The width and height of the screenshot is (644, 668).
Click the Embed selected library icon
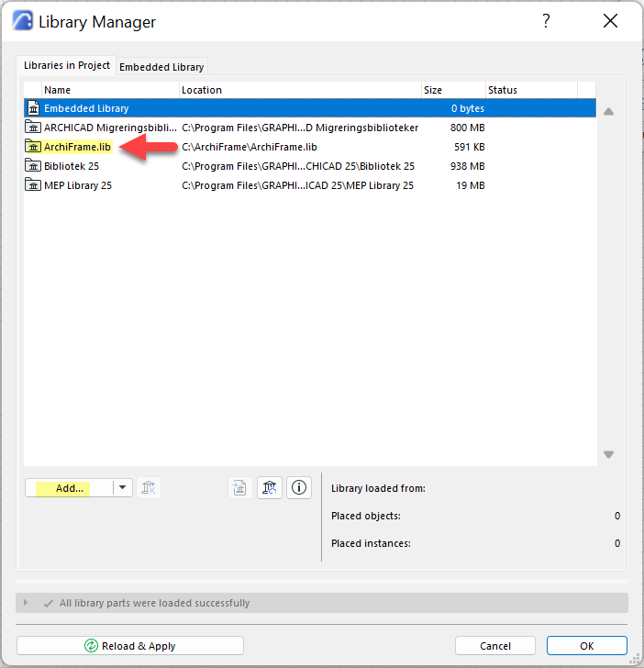[x=239, y=487]
